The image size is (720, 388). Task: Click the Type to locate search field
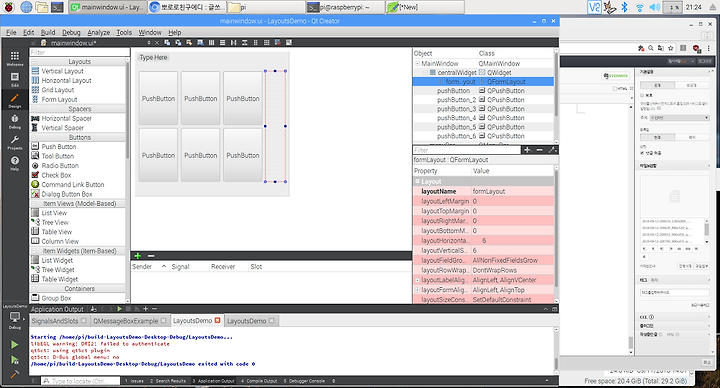coord(81,381)
